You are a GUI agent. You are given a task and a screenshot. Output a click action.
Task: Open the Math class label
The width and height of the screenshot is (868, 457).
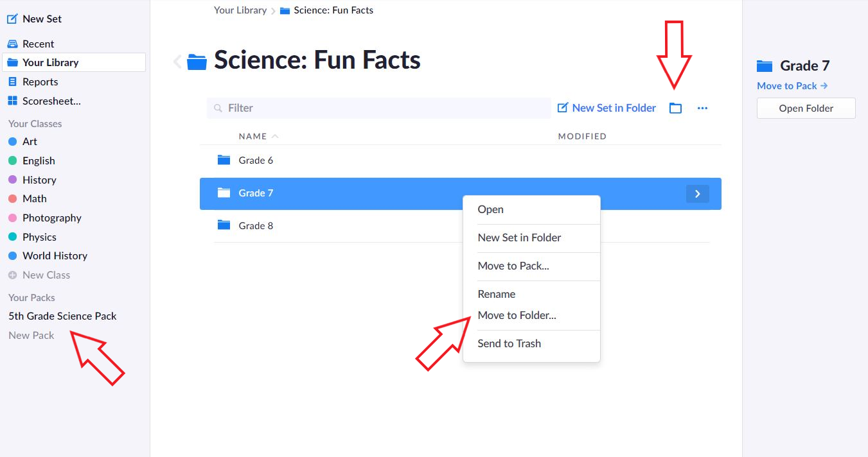coord(35,198)
